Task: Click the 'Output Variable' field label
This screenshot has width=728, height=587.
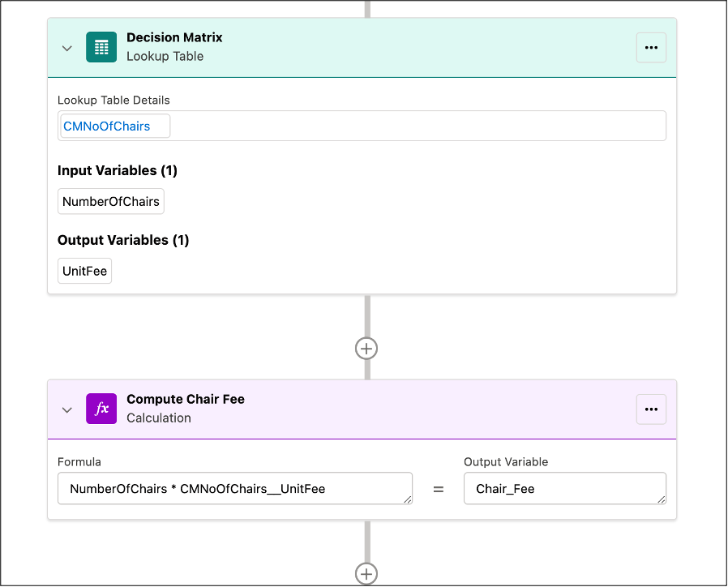Action: 506,462
